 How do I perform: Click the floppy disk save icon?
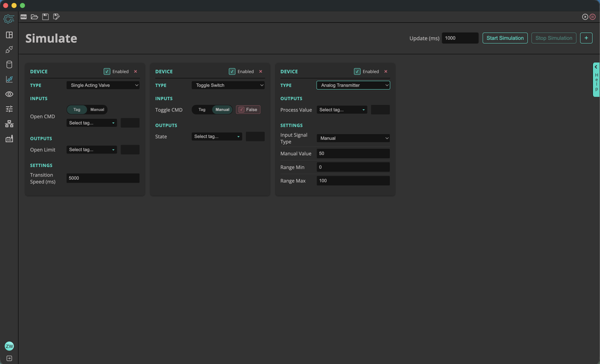46,17
